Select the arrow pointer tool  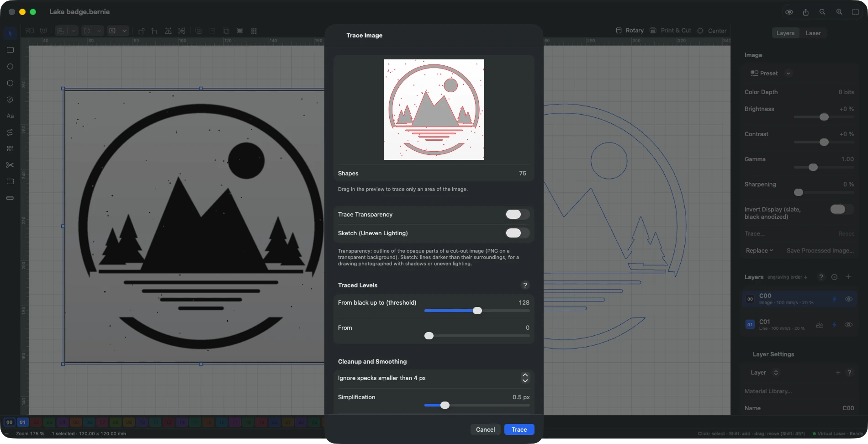(x=10, y=33)
